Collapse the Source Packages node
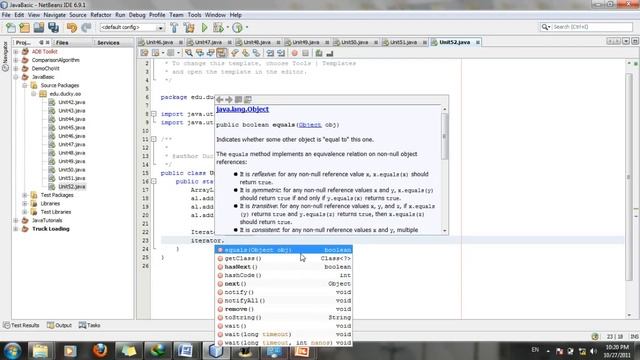The width and height of the screenshot is (640, 360). [x=25, y=85]
